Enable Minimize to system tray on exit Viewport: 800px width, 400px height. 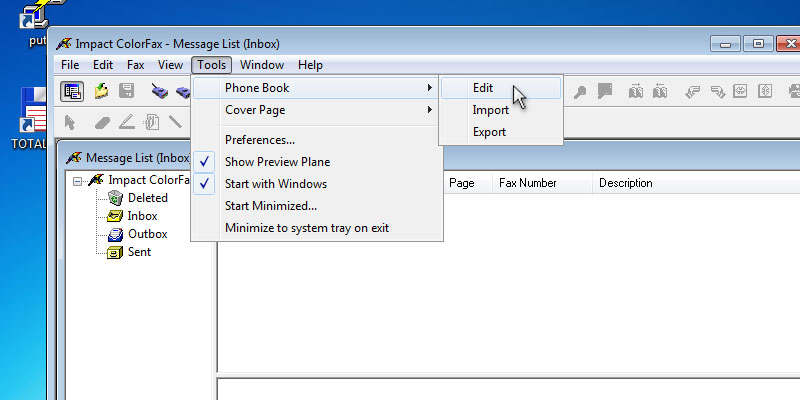[x=306, y=228]
